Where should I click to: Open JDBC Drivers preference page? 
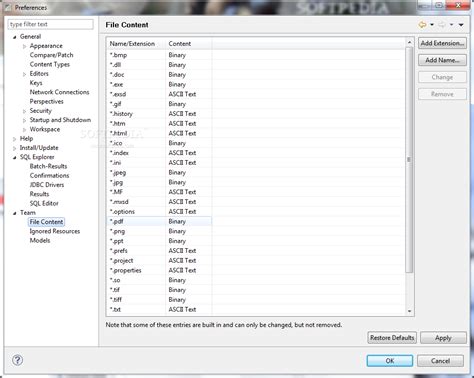coord(47,185)
